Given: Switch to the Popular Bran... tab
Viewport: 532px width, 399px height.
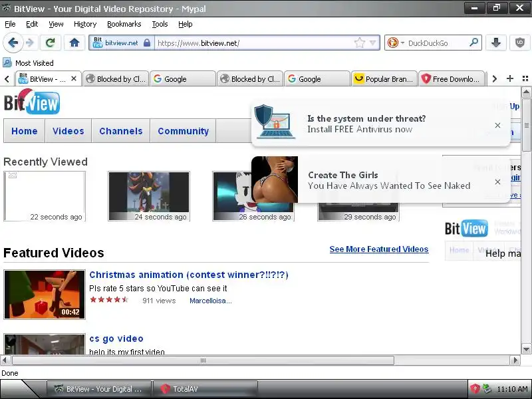Looking at the screenshot, I should tap(384, 78).
